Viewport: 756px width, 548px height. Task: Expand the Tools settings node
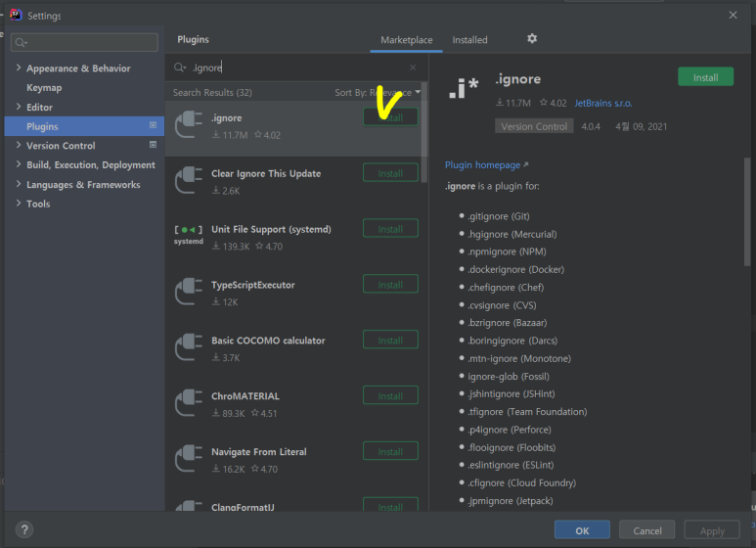pos(19,204)
